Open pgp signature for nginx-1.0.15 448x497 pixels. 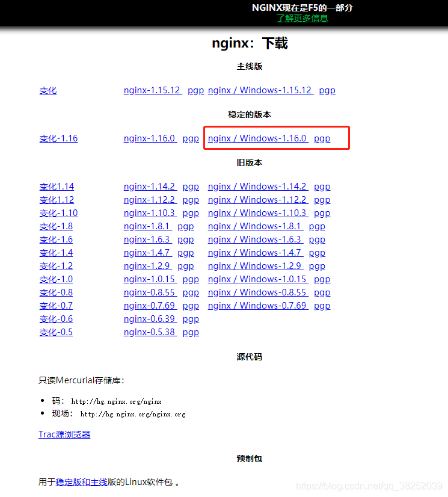[191, 279]
